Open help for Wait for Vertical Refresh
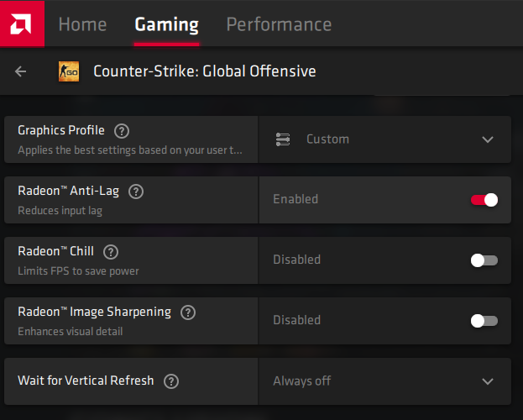523x420 pixels. pos(171,381)
